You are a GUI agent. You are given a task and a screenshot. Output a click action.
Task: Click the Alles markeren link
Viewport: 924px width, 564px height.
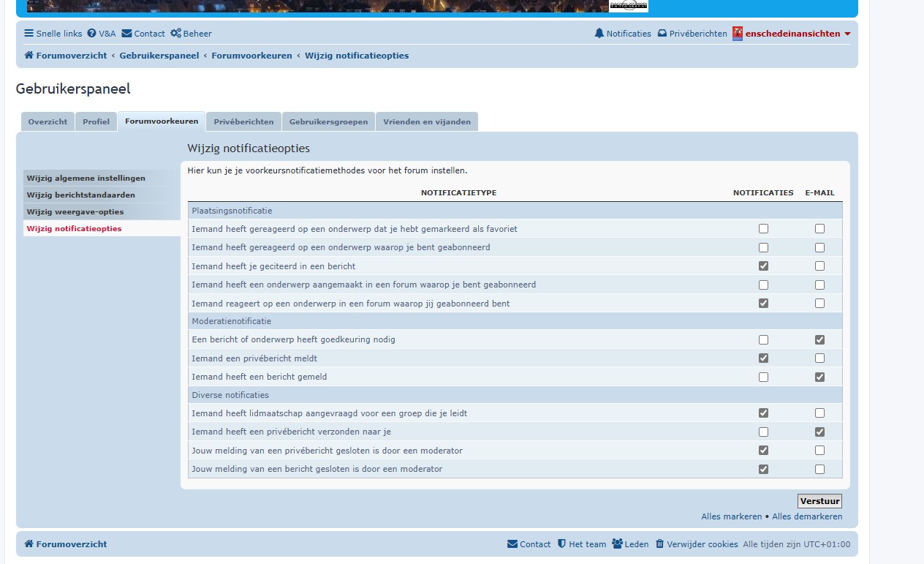pyautogui.click(x=731, y=516)
